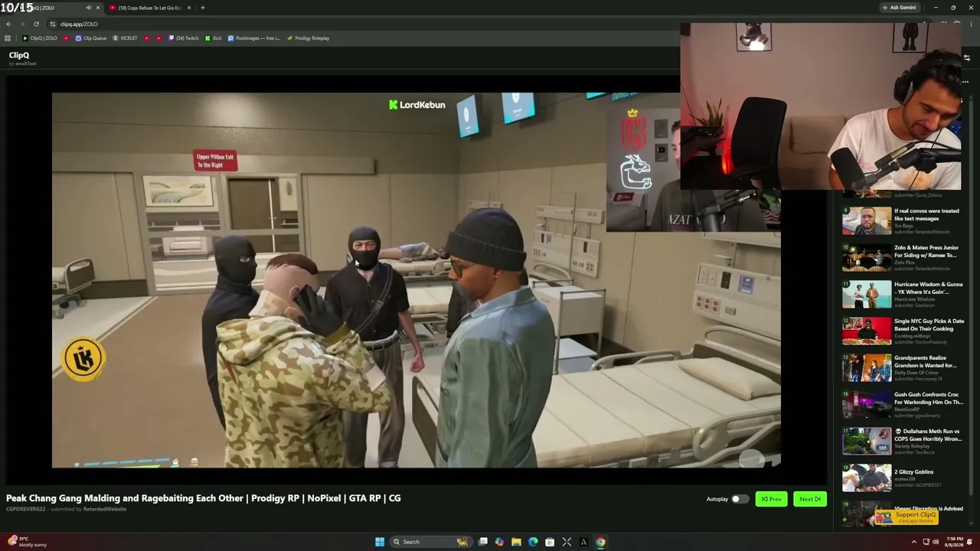Screen dimensions: 980x551
Task: Open Snipping Tool icon on the taskbar
Action: point(567,542)
